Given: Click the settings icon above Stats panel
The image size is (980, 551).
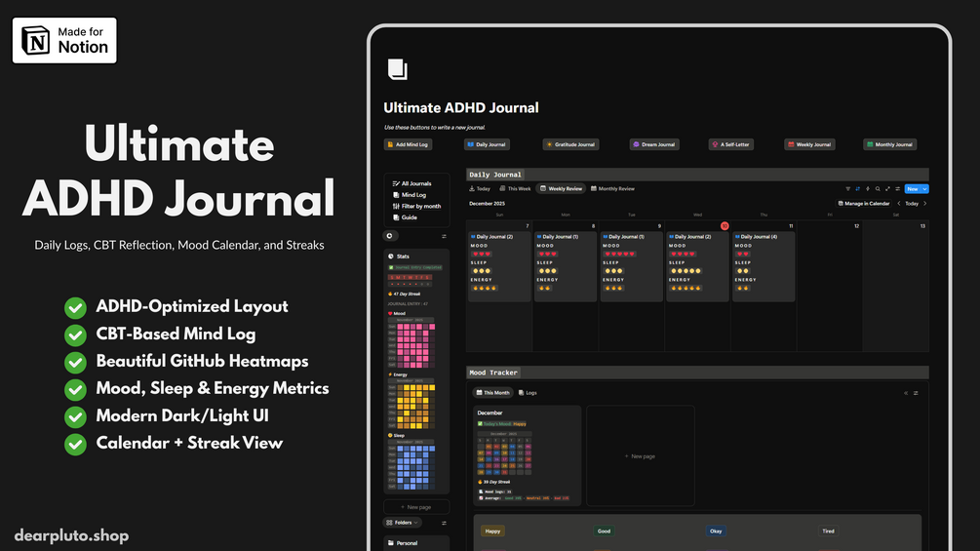Looking at the screenshot, I should pos(445,236).
